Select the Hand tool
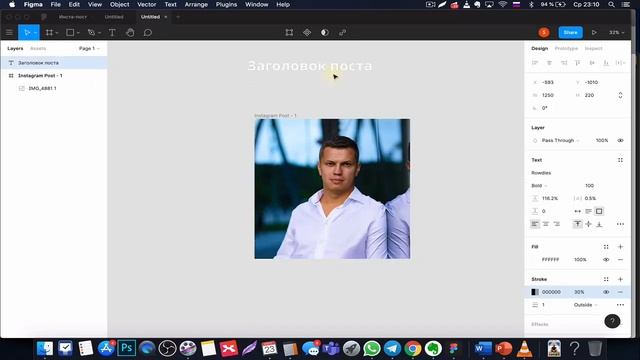 click(x=130, y=32)
